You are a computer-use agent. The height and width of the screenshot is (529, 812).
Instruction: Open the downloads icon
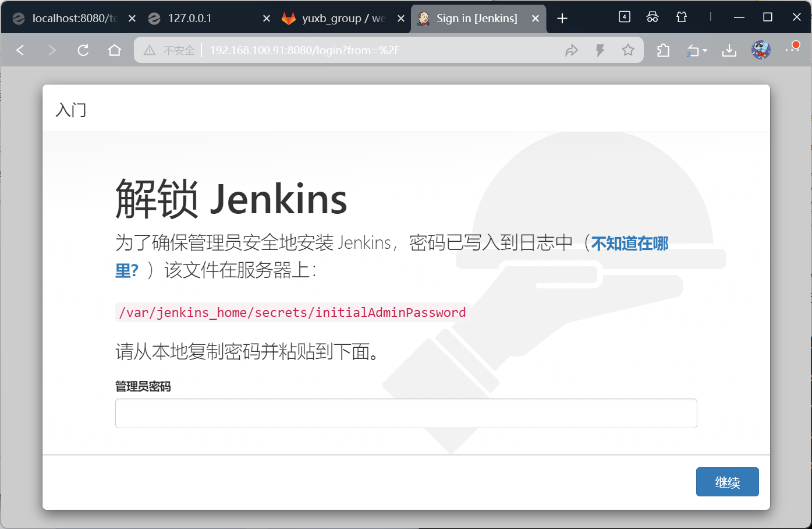tap(729, 51)
